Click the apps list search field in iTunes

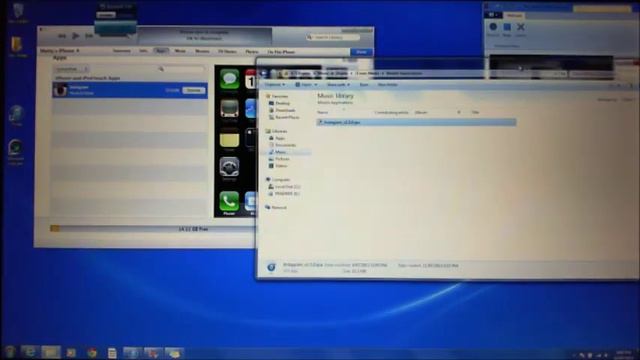click(180, 69)
